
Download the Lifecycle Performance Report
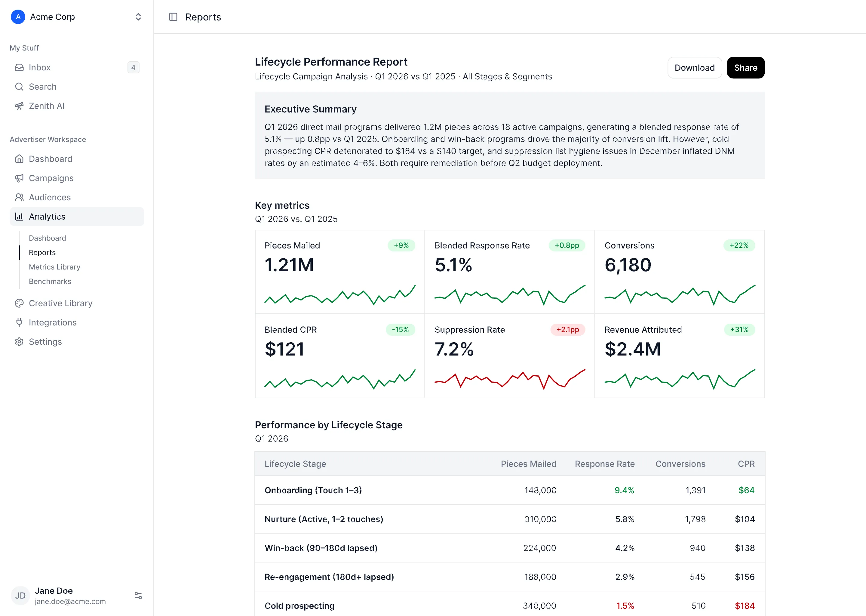[x=694, y=67]
